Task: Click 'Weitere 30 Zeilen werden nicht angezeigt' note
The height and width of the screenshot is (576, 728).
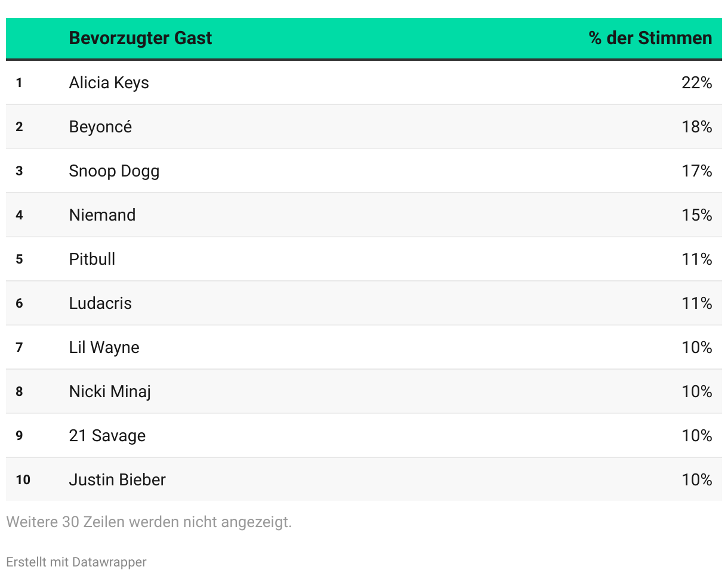Action: 149,522
